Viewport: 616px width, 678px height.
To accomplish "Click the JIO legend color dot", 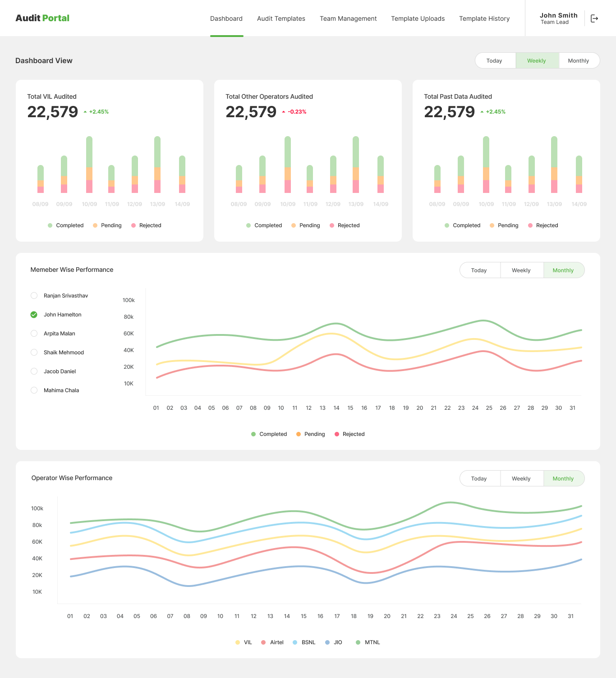I will click(327, 642).
